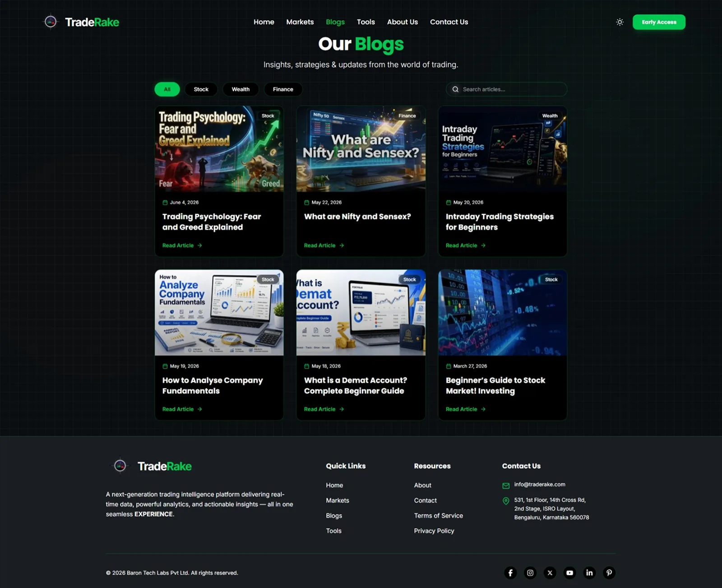Click the calendar icon beside June 4, 2026

[165, 203]
